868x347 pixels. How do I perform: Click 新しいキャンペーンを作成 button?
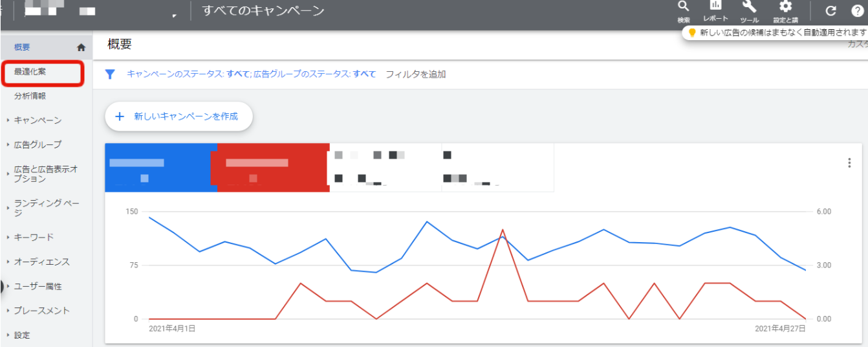tap(179, 117)
